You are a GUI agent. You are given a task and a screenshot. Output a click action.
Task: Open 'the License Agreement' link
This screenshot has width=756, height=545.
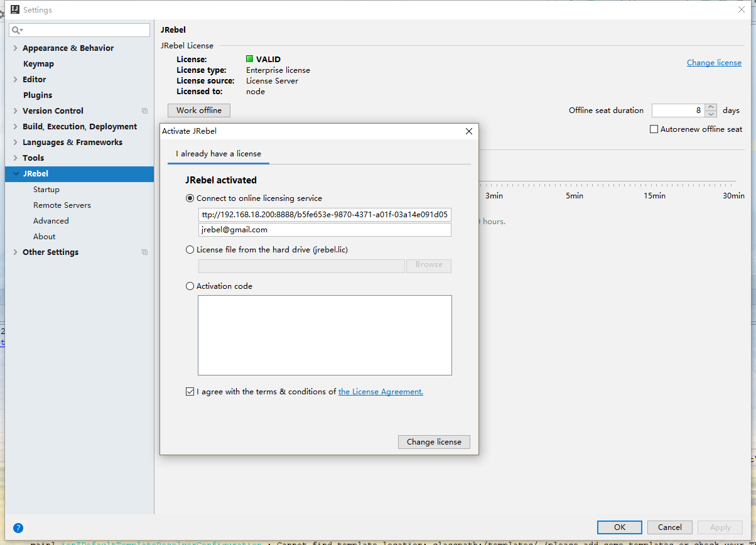[x=380, y=391]
